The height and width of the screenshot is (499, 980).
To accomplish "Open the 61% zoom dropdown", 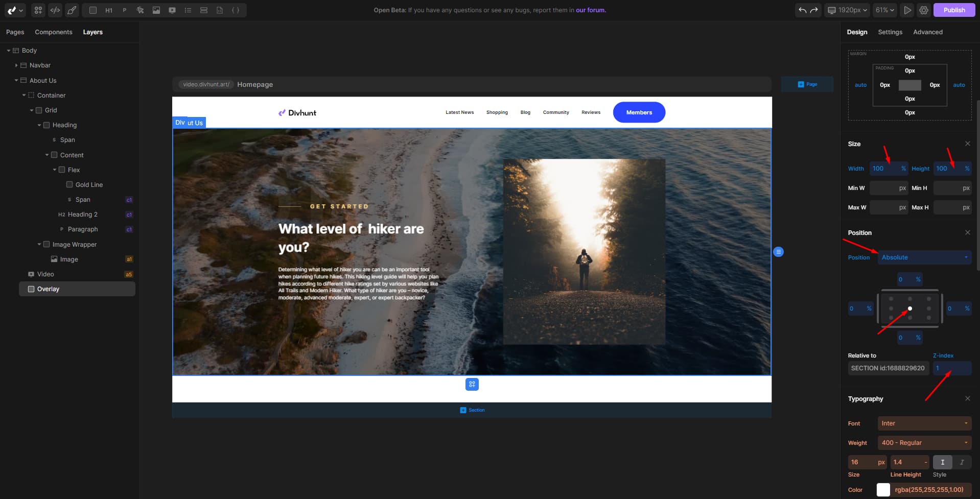I will 885,10.
